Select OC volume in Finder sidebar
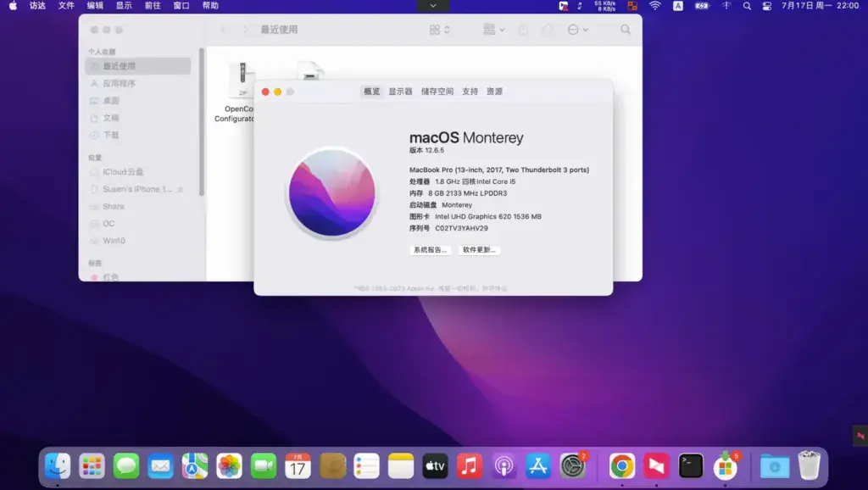Image resolution: width=868 pixels, height=490 pixels. (x=138, y=223)
